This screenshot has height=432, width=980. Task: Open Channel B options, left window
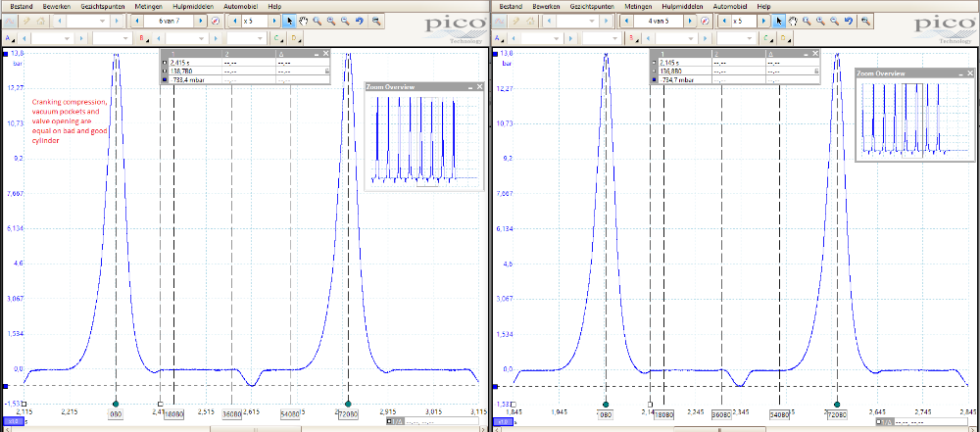click(143, 39)
